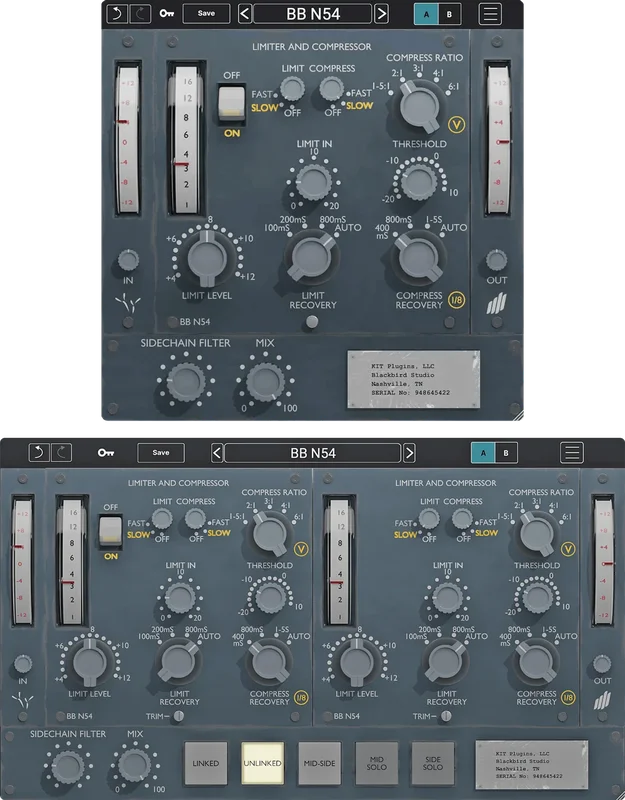Click LIMIT RECOVERY knob in top window
Viewport: 625px width, 800px height.
(x=312, y=257)
